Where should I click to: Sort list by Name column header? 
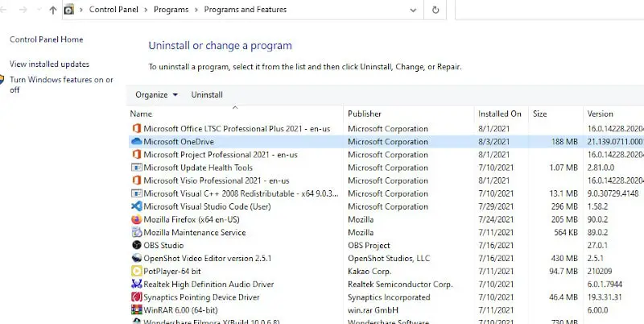click(x=141, y=114)
